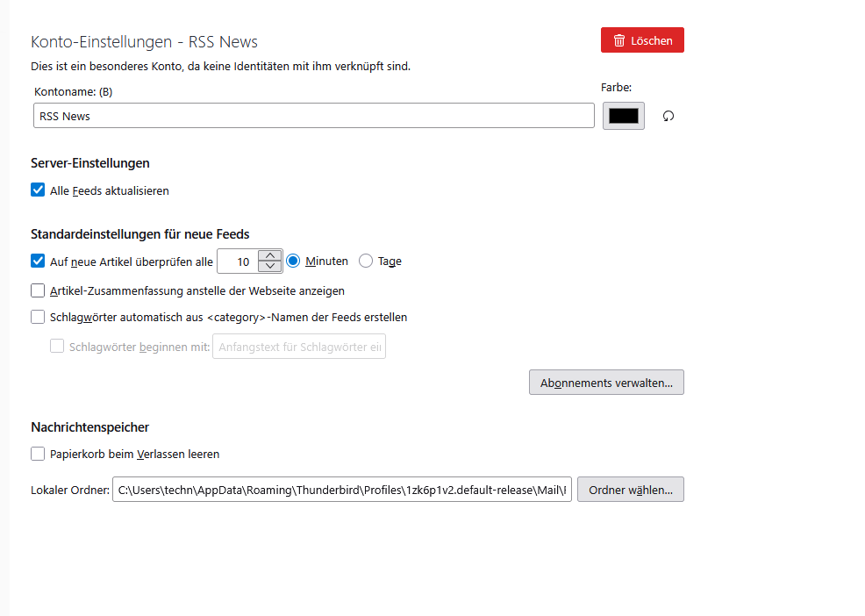Uncheck Alle Feeds aktualisieren
The width and height of the screenshot is (865, 616).
click(38, 190)
